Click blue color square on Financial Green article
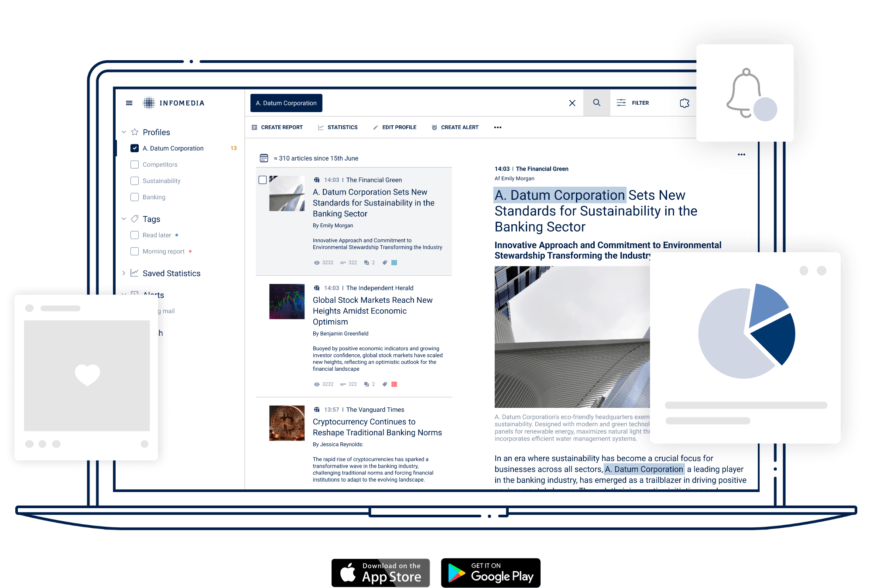 tap(394, 263)
